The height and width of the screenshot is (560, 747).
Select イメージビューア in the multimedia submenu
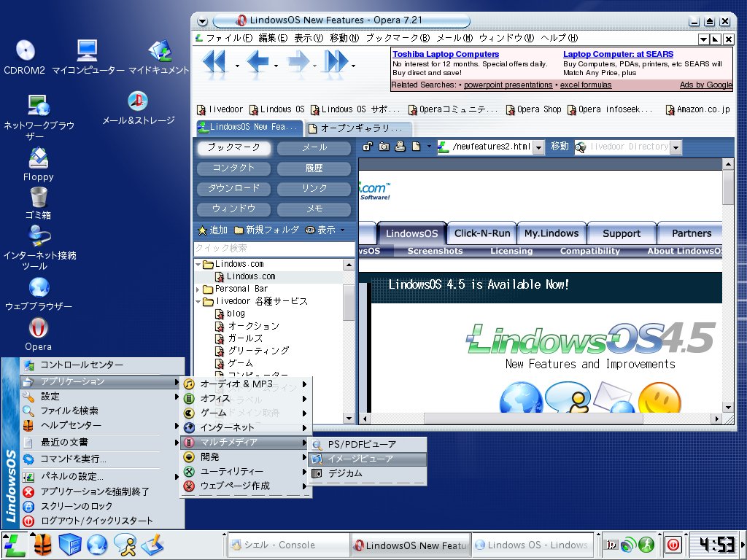[x=368, y=459]
